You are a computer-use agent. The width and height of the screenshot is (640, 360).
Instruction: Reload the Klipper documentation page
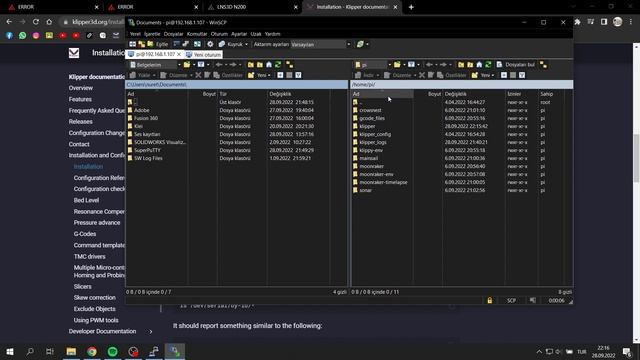point(36,22)
